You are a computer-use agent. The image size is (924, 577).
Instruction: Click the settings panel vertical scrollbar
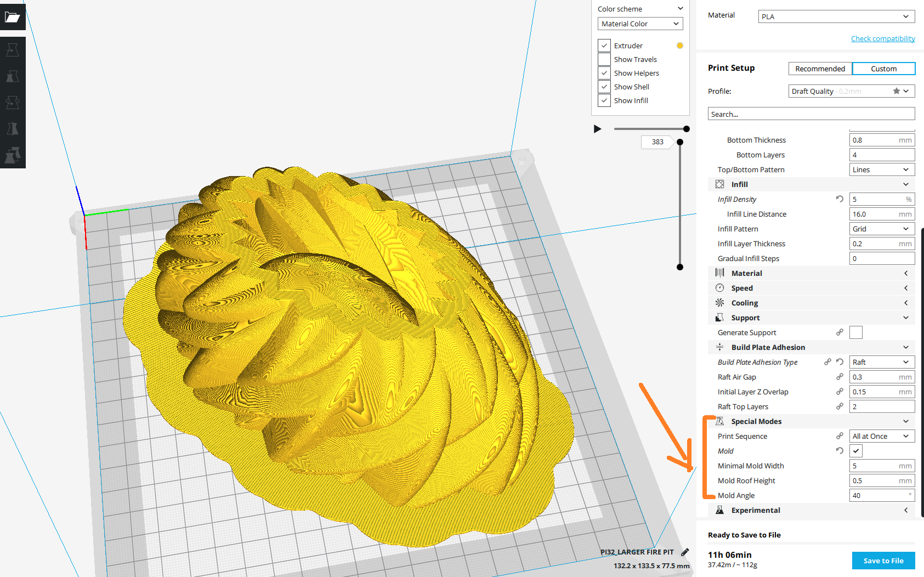click(x=922, y=372)
